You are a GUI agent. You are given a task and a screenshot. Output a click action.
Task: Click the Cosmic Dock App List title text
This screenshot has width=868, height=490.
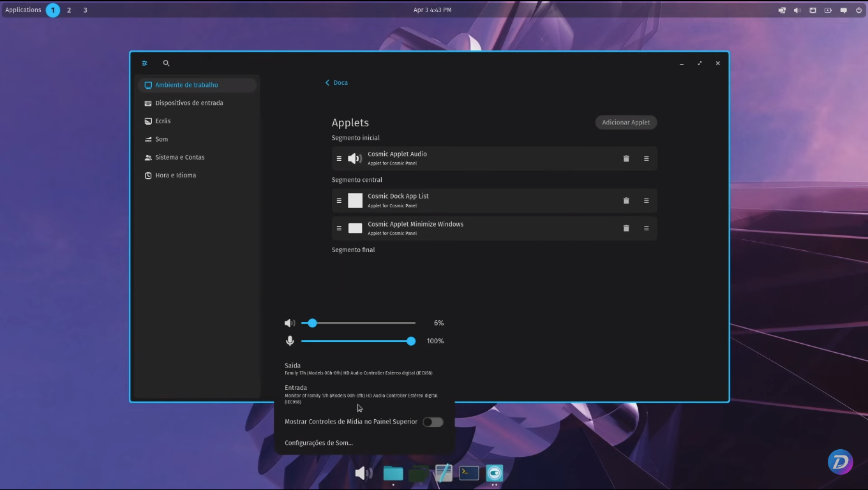(x=398, y=196)
